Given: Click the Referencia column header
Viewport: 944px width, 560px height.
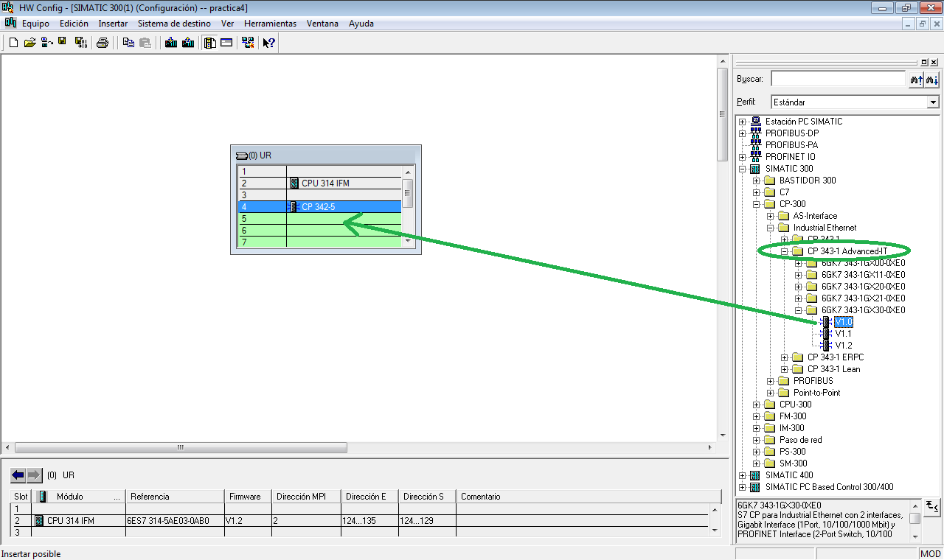Looking at the screenshot, I should pyautogui.click(x=175, y=497).
